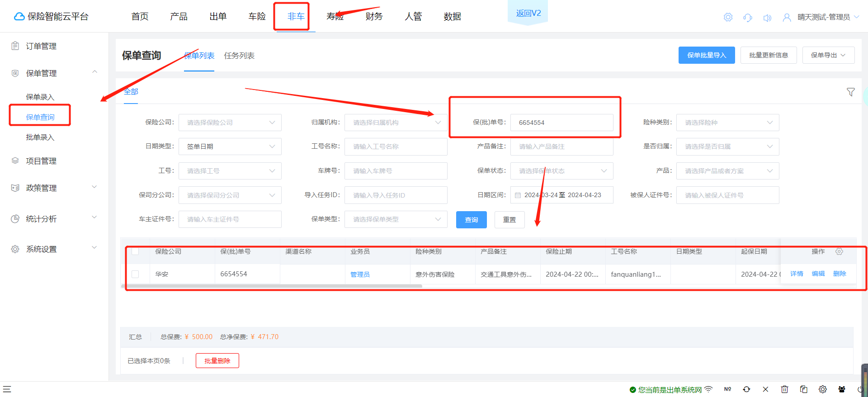Viewport: 868px width, 397px height.
Task: Click the № icon in bottom bar
Action: point(727,389)
